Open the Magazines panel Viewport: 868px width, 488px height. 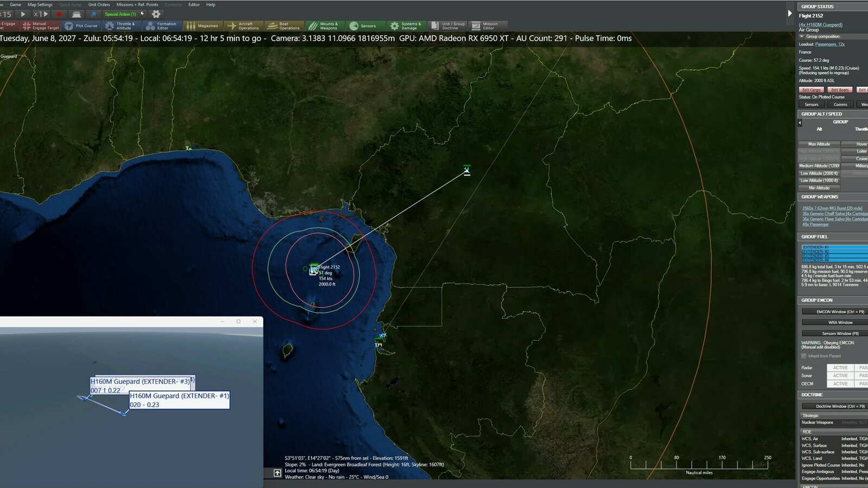tap(202, 25)
